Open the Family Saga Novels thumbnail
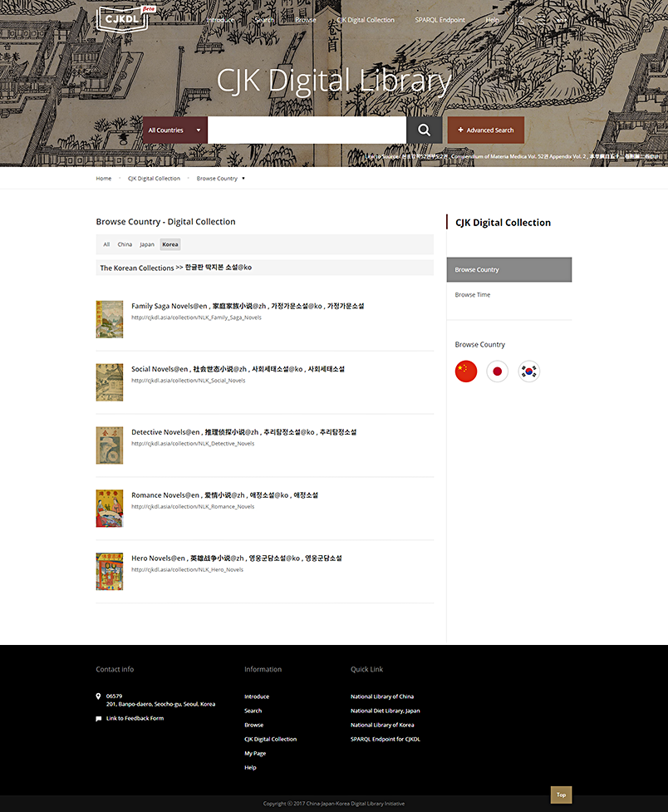 click(x=110, y=319)
